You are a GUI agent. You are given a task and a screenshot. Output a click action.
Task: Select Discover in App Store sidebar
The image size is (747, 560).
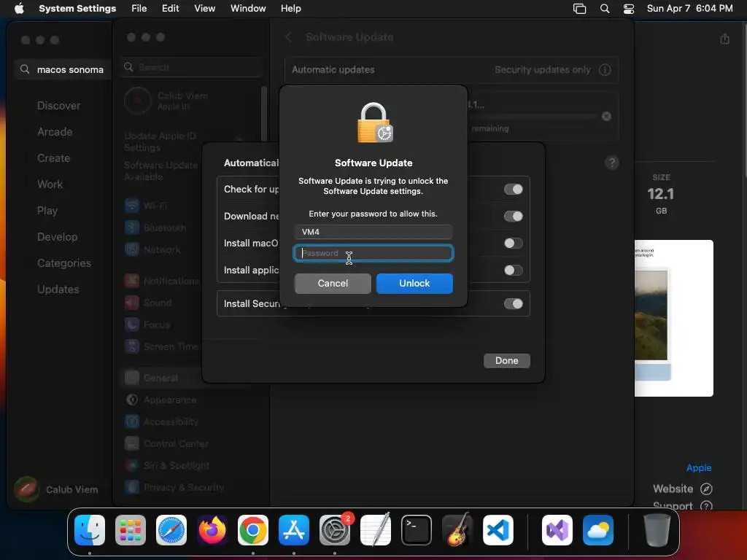[x=58, y=106]
